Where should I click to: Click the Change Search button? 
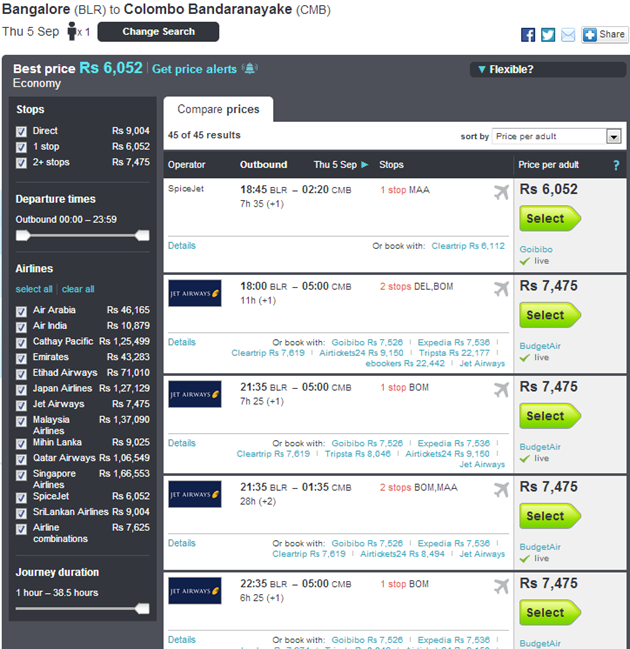coord(158,32)
